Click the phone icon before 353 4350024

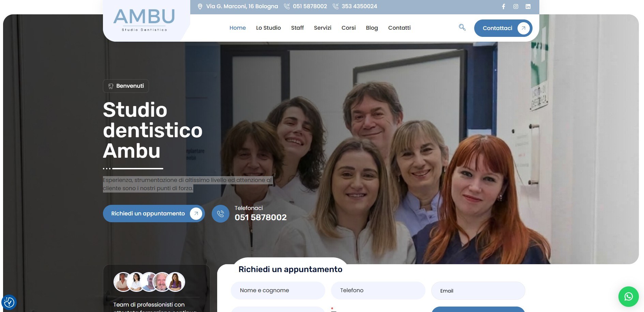335,6
